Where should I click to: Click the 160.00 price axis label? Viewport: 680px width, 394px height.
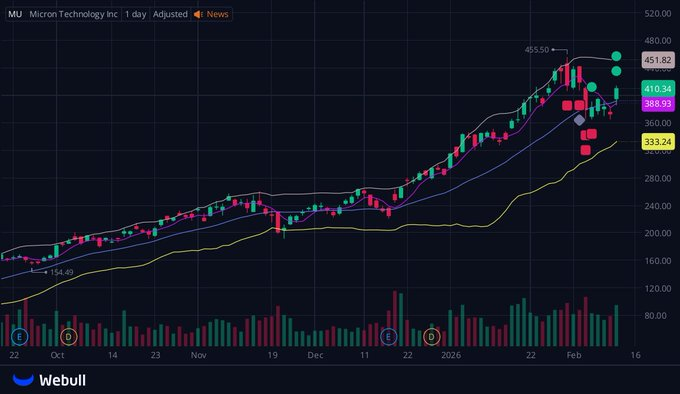658,261
